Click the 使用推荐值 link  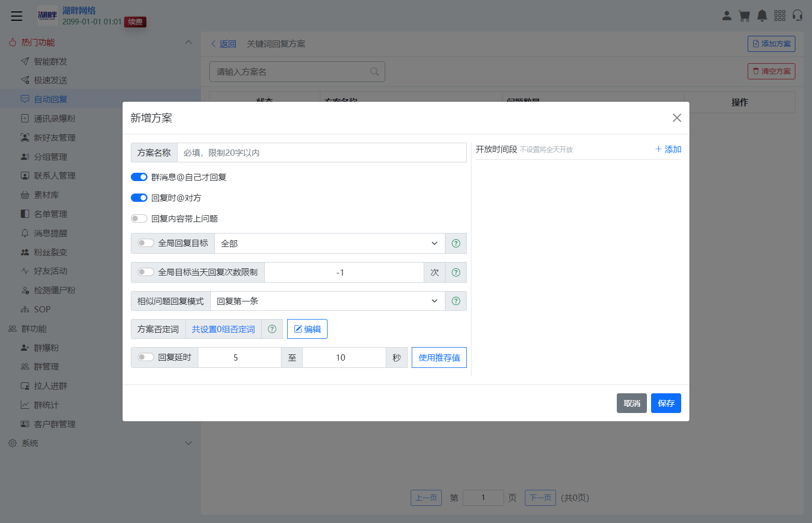pos(439,357)
